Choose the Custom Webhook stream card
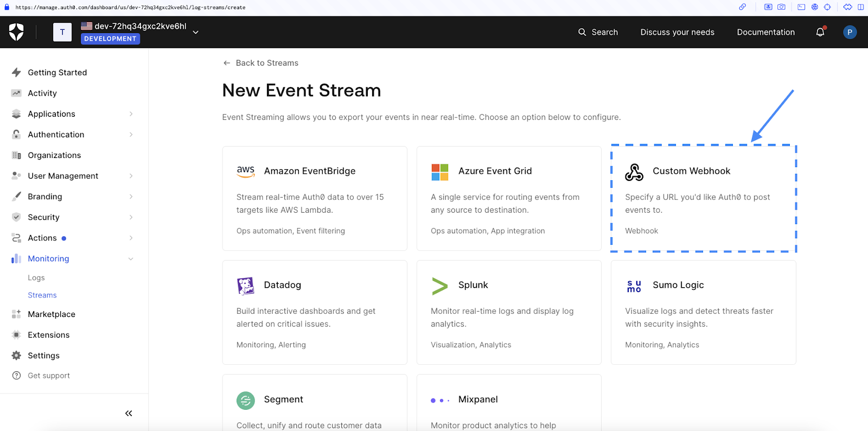Image resolution: width=868 pixels, height=431 pixels. point(704,198)
